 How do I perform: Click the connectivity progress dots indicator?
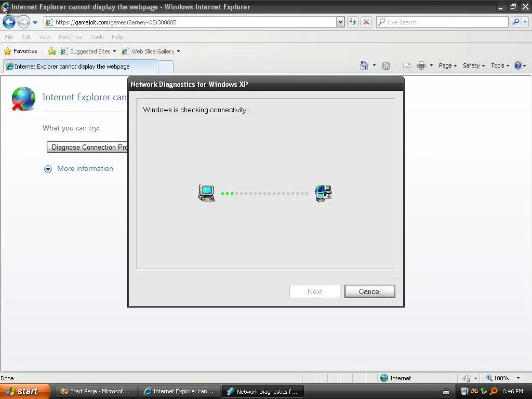click(x=264, y=193)
